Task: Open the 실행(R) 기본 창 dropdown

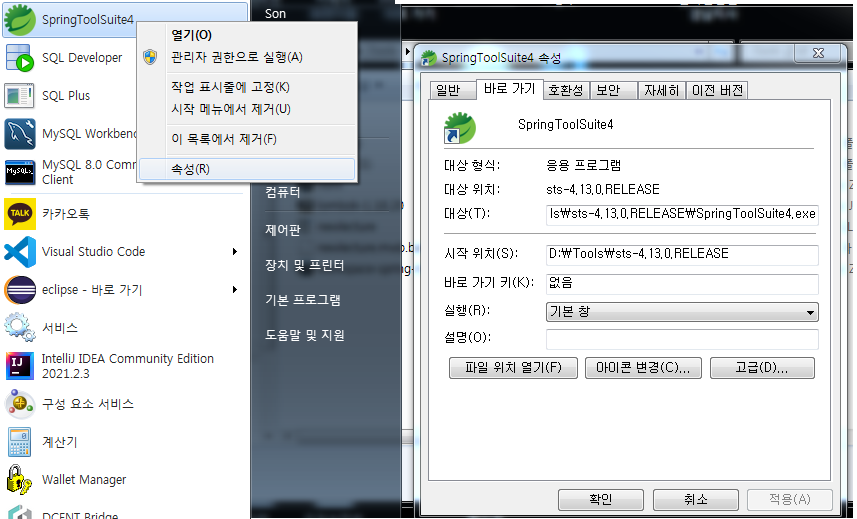Action: 682,312
